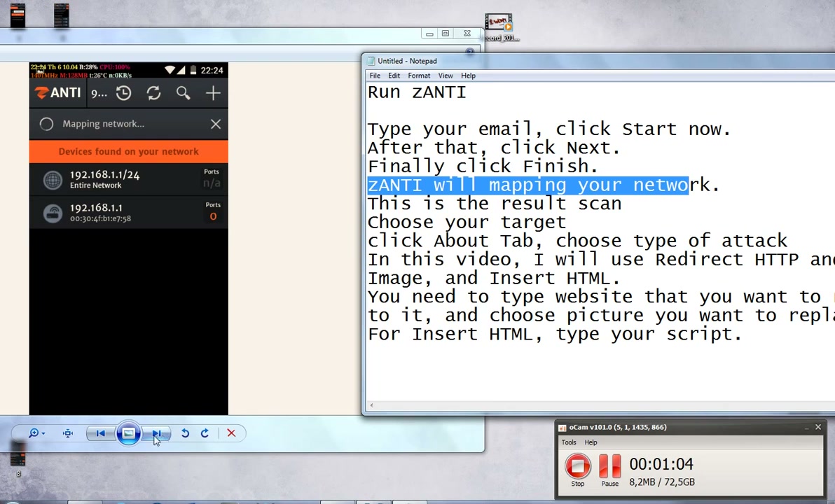Rotate image counterclockwise in photo viewer
This screenshot has width=835, height=504.
[x=186, y=433]
